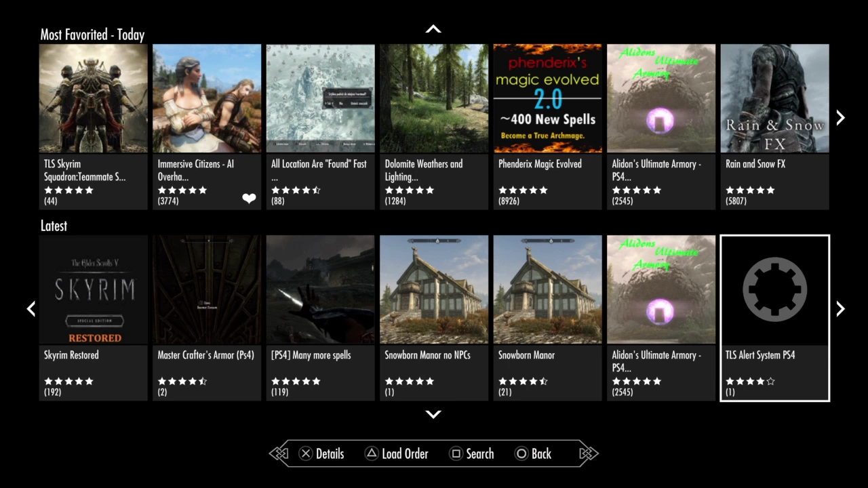868x488 pixels.
Task: Open the Phenderix Magic Evolved mod thumbnail
Action: point(547,98)
